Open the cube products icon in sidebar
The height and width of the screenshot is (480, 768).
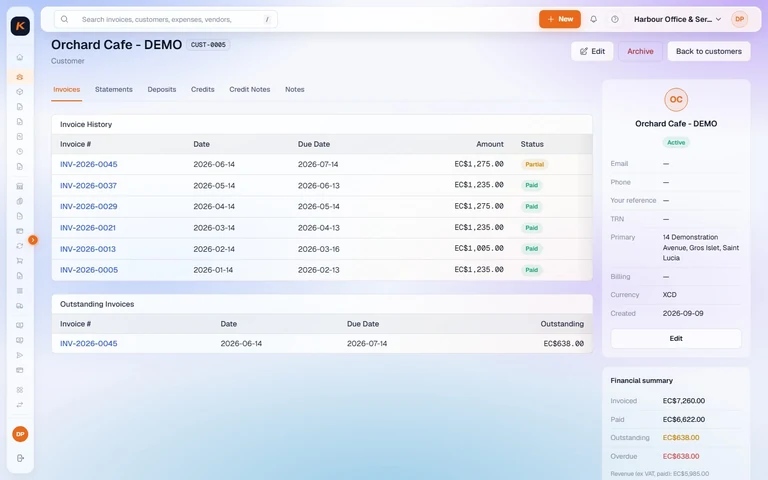(x=20, y=92)
